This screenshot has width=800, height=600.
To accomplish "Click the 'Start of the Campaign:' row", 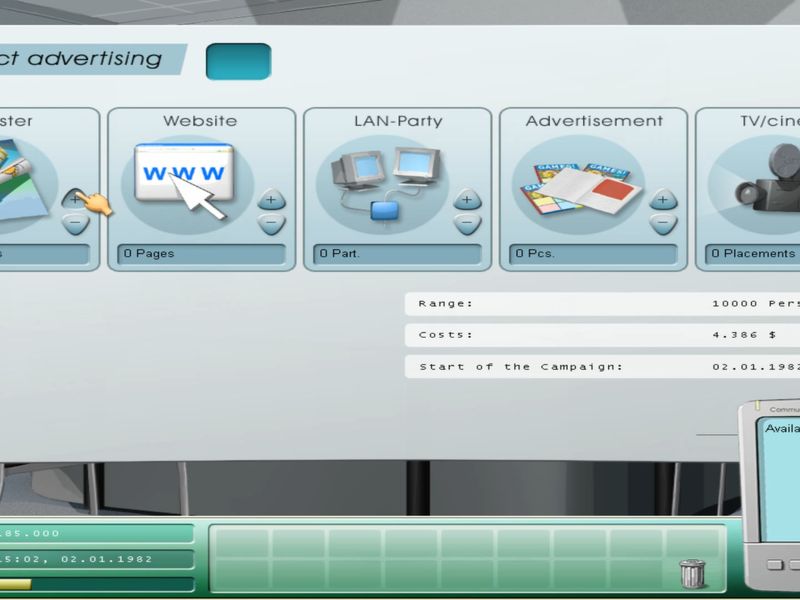I will (x=603, y=367).
